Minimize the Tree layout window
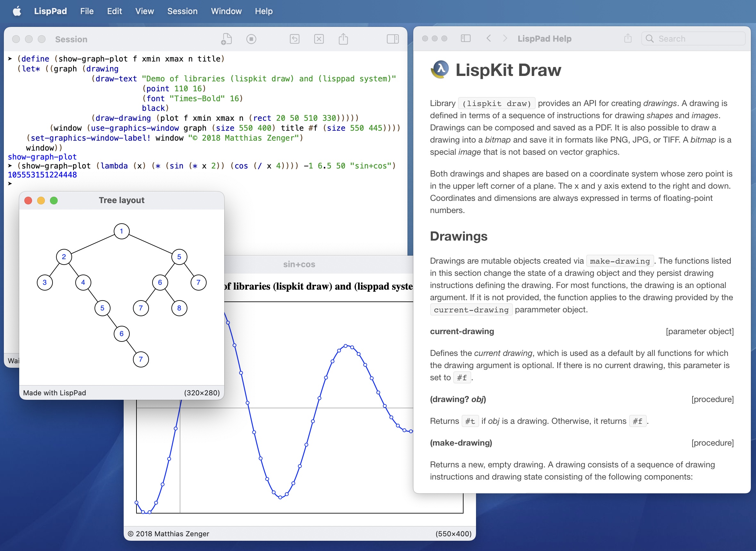Screen dimensions: 756x551 41,200
